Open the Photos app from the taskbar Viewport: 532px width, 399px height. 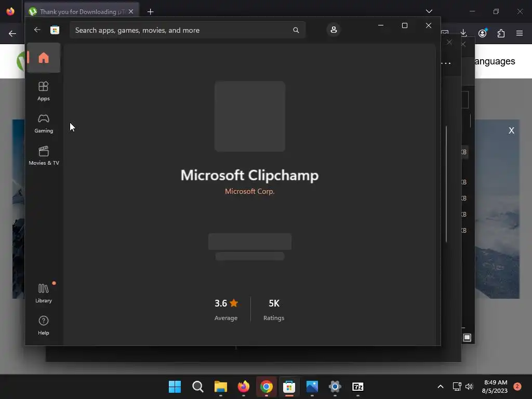point(312,387)
